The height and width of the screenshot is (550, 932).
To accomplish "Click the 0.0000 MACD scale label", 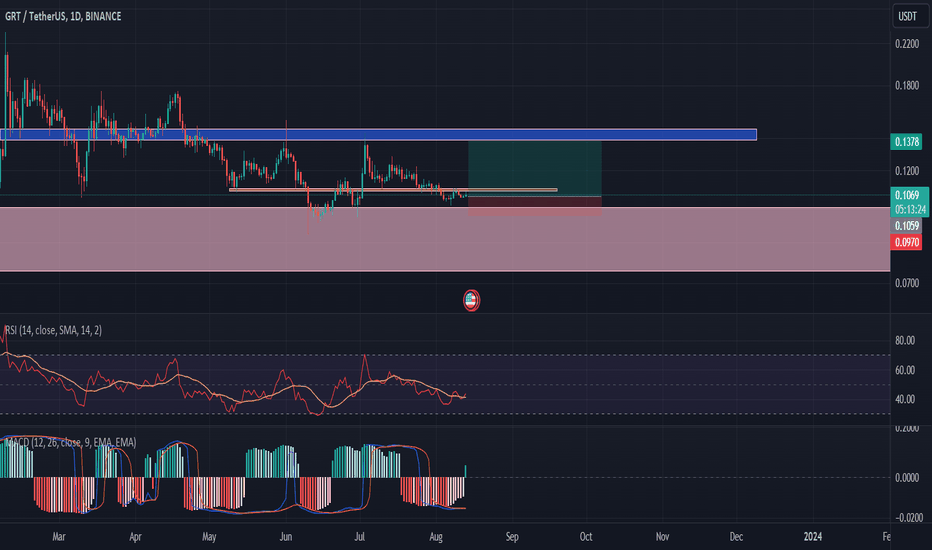I will (x=907, y=477).
